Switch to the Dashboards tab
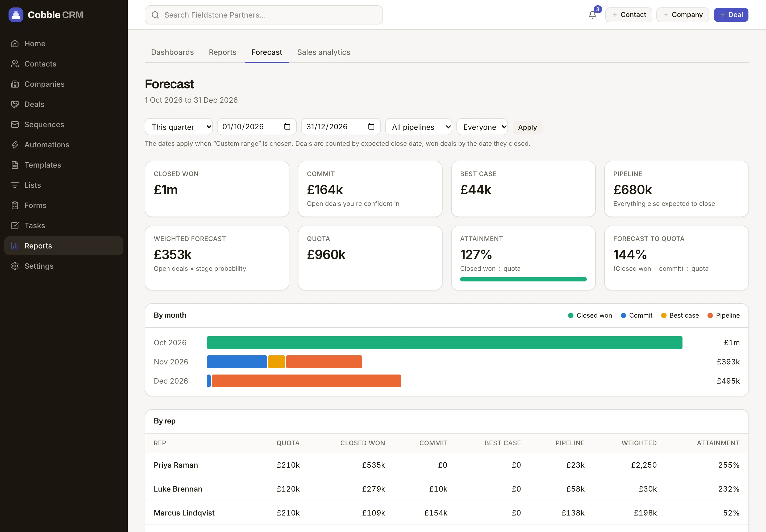The width and height of the screenshot is (766, 532). (x=172, y=52)
